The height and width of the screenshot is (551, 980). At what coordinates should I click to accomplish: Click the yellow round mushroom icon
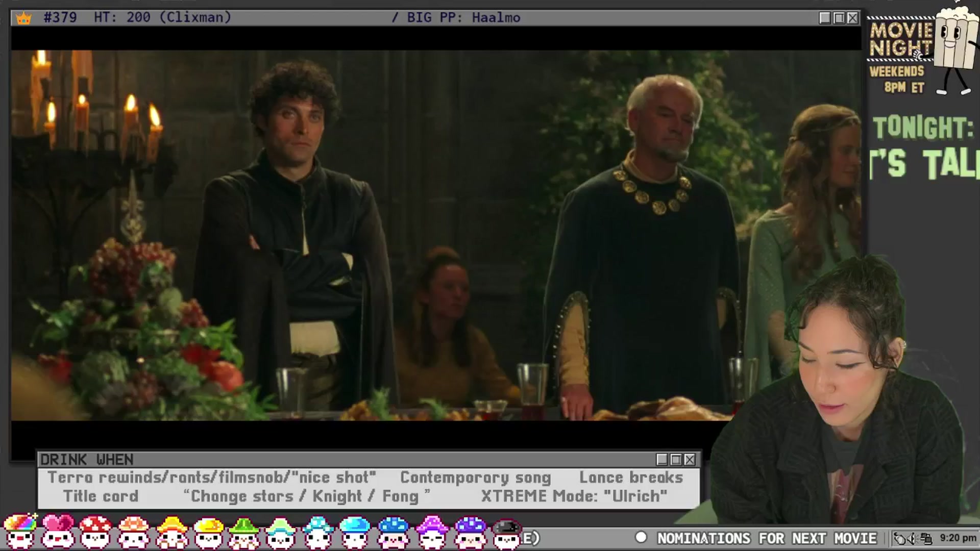209,533
